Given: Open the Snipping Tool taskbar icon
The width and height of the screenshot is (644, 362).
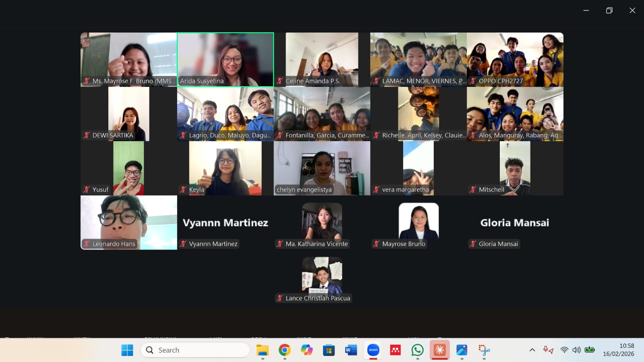Looking at the screenshot, I should (484, 350).
